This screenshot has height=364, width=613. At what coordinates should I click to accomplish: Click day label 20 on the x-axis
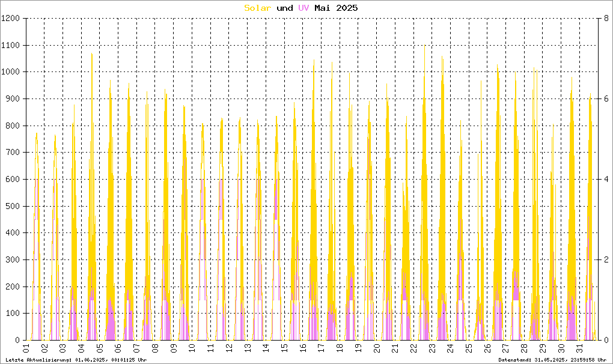pos(376,348)
